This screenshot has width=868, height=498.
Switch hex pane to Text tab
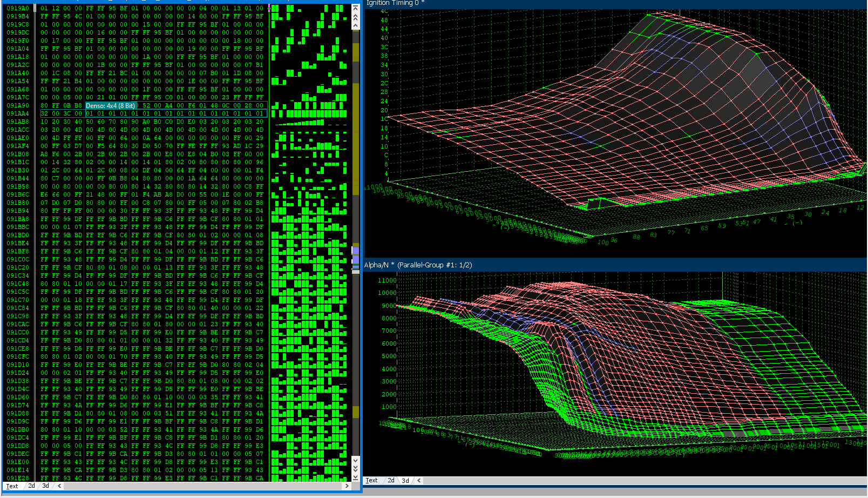click(x=12, y=486)
